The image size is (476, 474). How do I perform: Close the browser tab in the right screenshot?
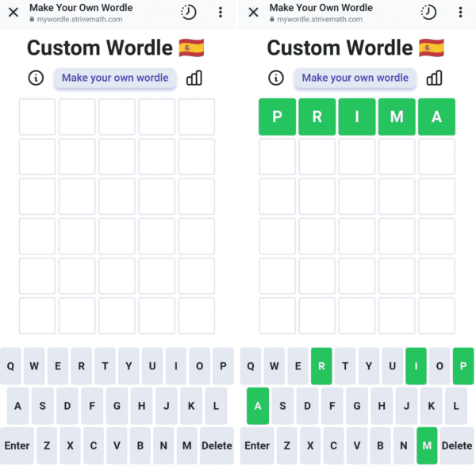(254, 13)
